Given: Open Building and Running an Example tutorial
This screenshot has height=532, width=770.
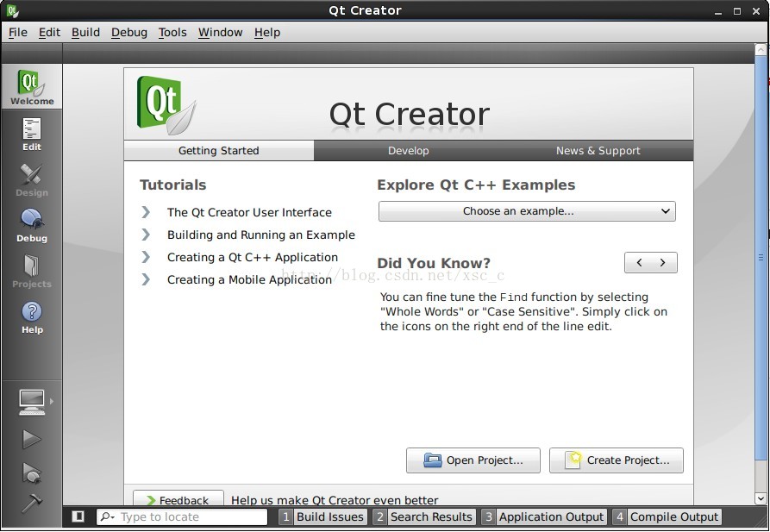Looking at the screenshot, I should click(260, 235).
